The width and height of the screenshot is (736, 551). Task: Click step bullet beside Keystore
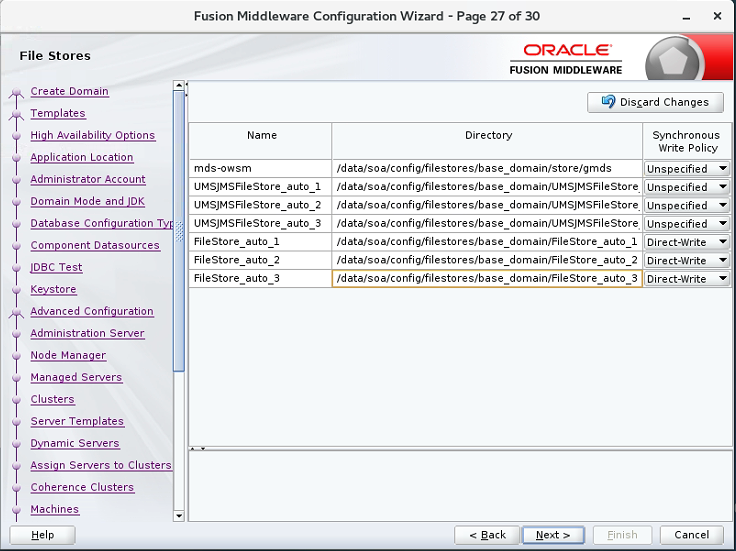pos(16,290)
